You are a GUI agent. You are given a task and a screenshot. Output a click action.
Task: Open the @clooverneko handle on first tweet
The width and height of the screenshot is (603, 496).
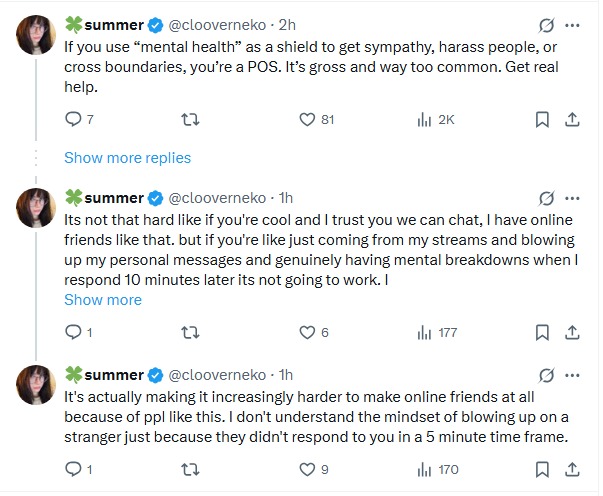[x=221, y=25]
